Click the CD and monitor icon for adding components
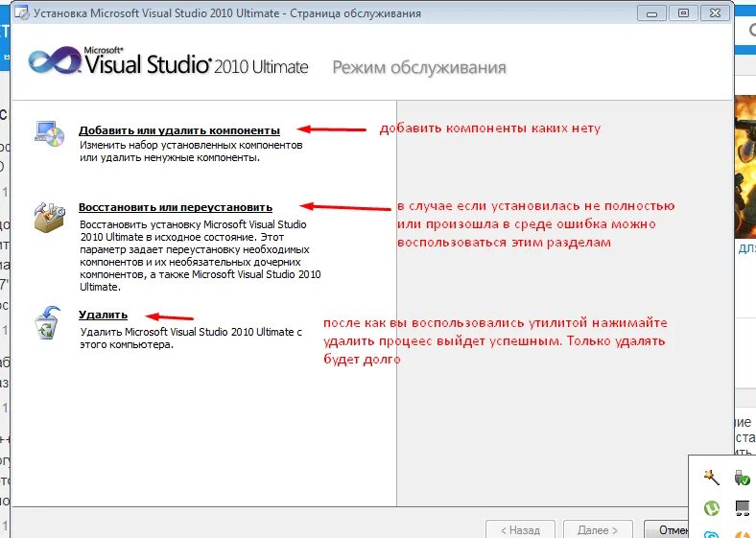This screenshot has width=756, height=538. point(50,133)
